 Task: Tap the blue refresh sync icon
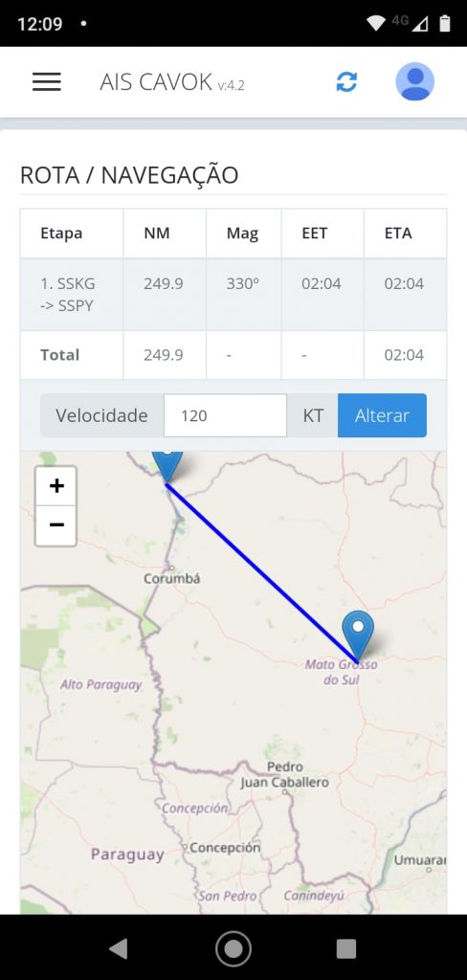[x=346, y=82]
